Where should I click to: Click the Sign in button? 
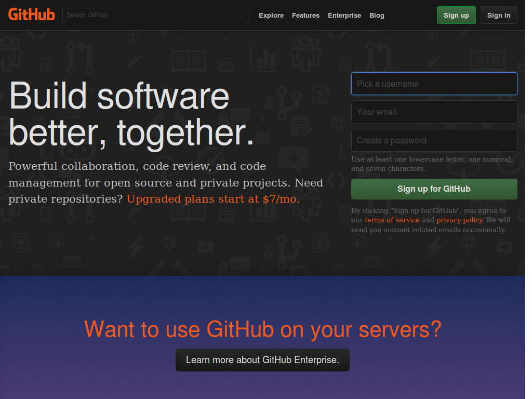[499, 15]
